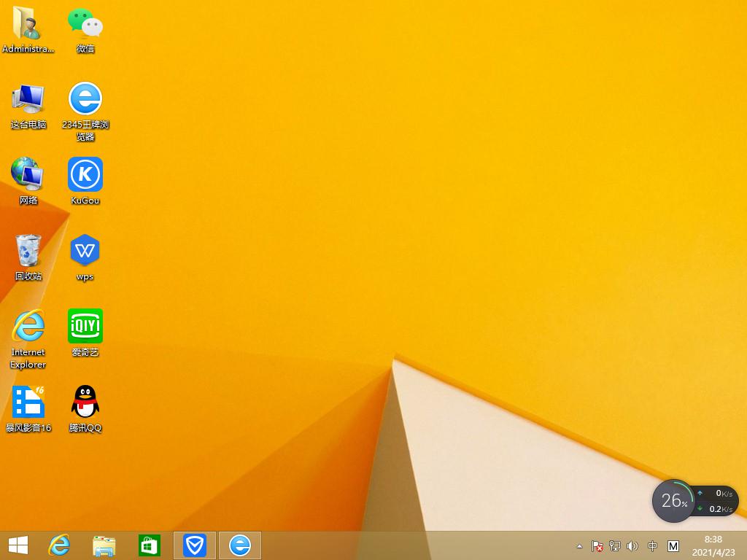Click the Recycle Bin (回收站) icon
The image size is (747, 560).
pyautogui.click(x=28, y=251)
